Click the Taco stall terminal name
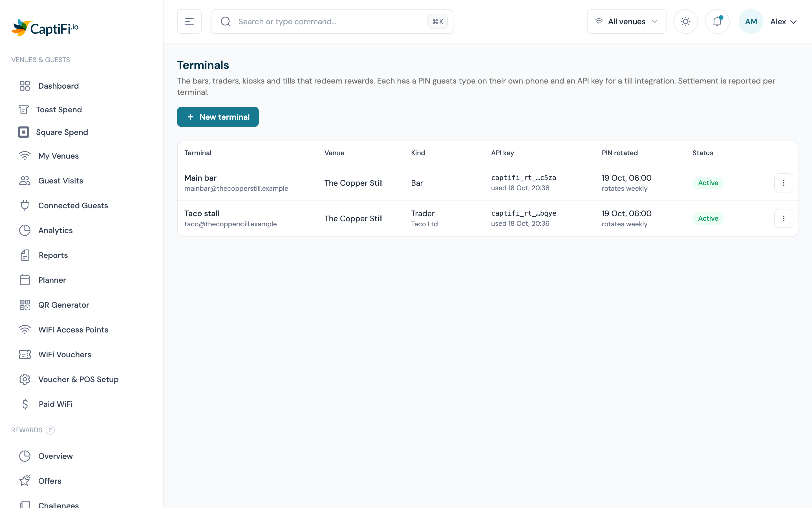 point(202,213)
